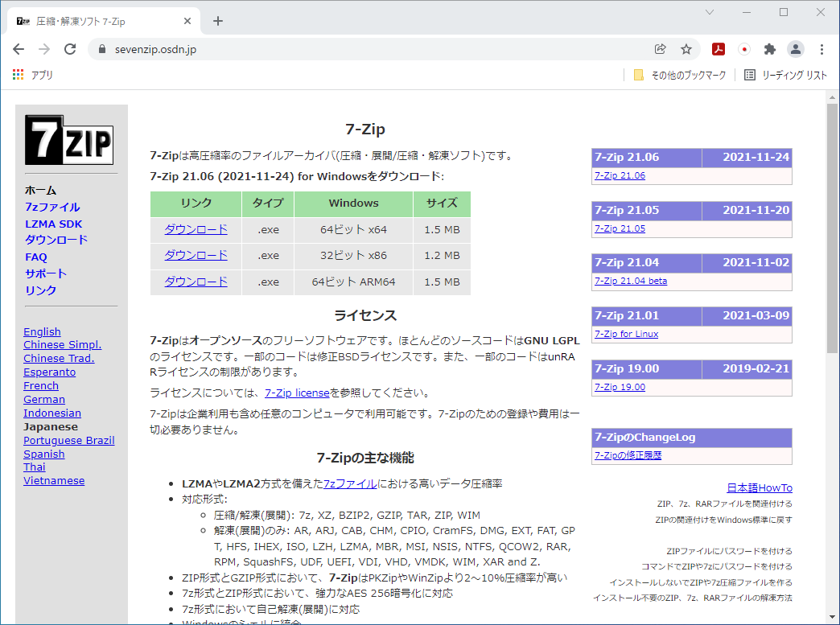This screenshot has width=840, height=625.
Task: Open the 7-Zip for Linux link
Action: (x=626, y=334)
